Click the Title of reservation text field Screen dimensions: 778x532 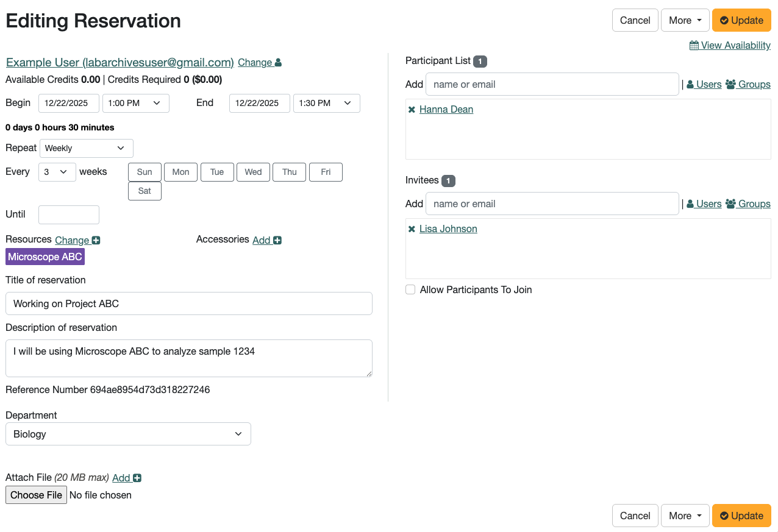(x=188, y=303)
